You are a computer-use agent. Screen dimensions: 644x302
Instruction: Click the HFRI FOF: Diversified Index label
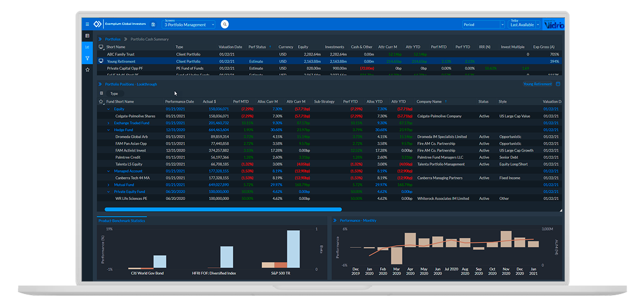pyautogui.click(x=214, y=273)
